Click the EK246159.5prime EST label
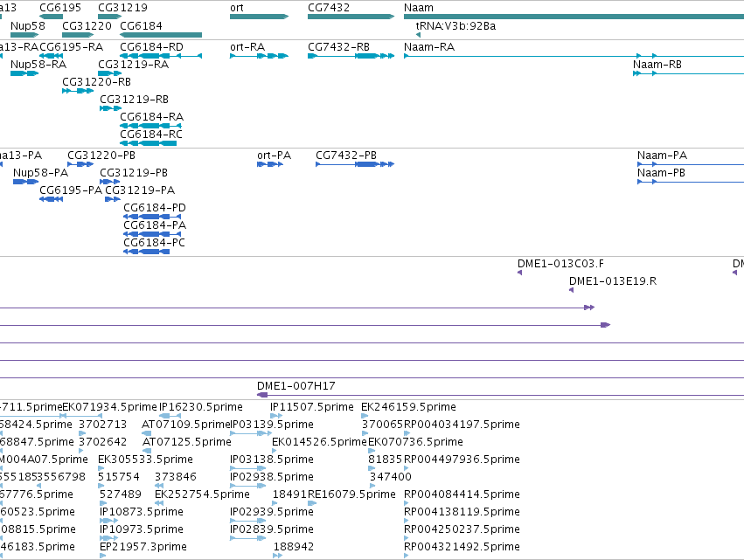 click(408, 407)
